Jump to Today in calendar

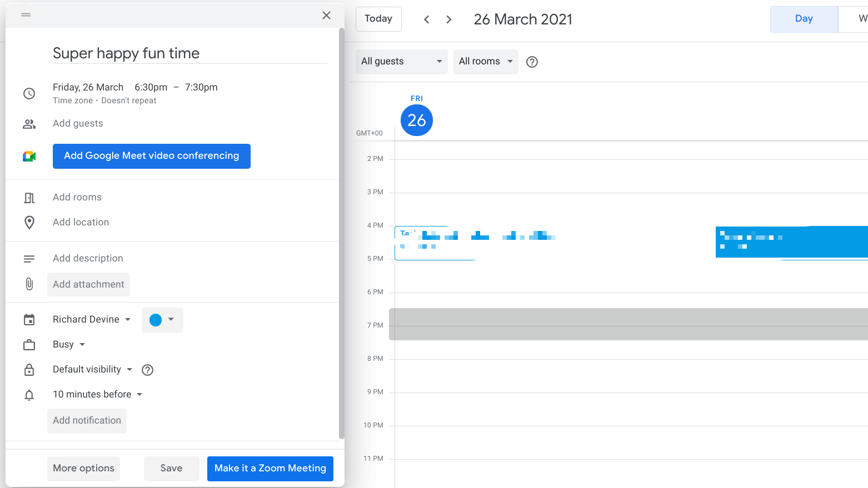(x=378, y=19)
